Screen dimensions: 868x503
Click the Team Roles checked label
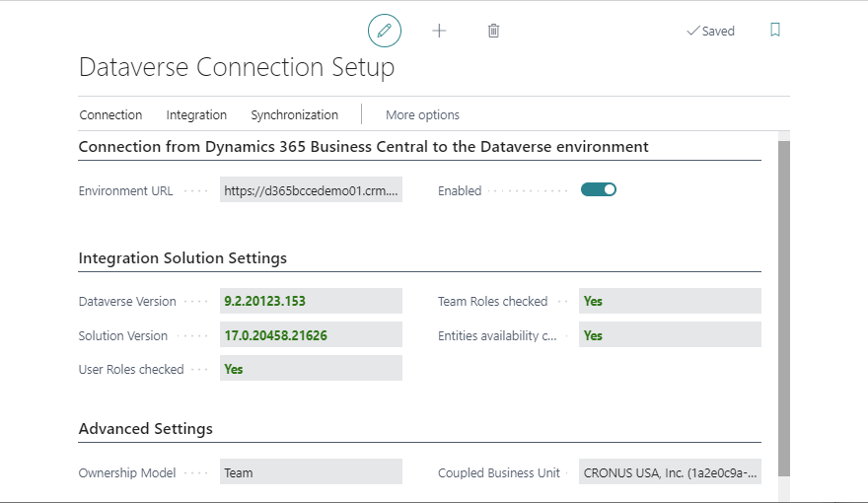pos(492,302)
